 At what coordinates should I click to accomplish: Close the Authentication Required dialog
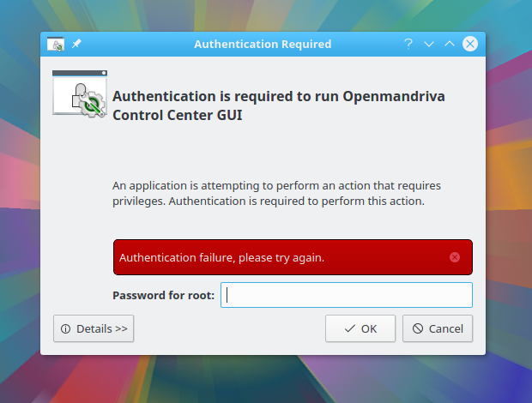(x=470, y=44)
